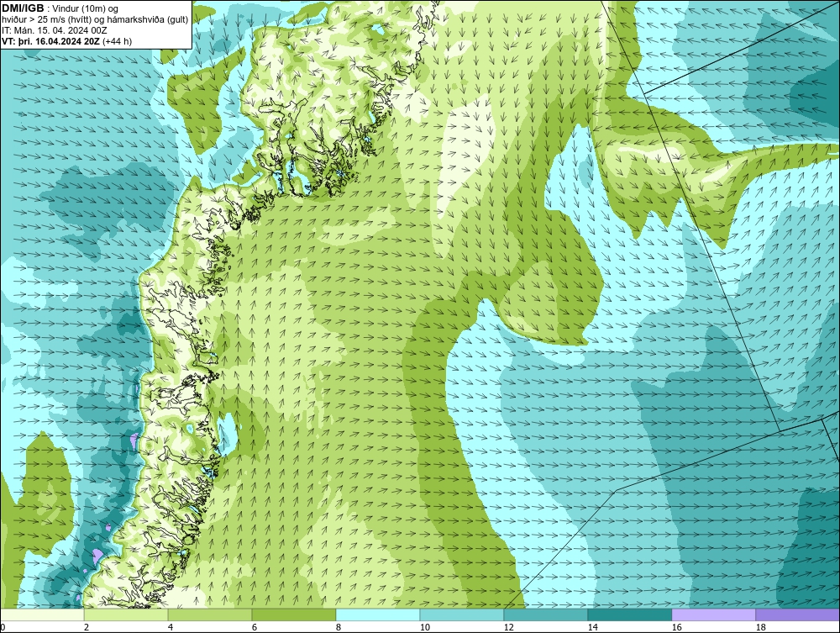Click the scale label '16'
This screenshot has height=633, width=840.
tap(676, 627)
